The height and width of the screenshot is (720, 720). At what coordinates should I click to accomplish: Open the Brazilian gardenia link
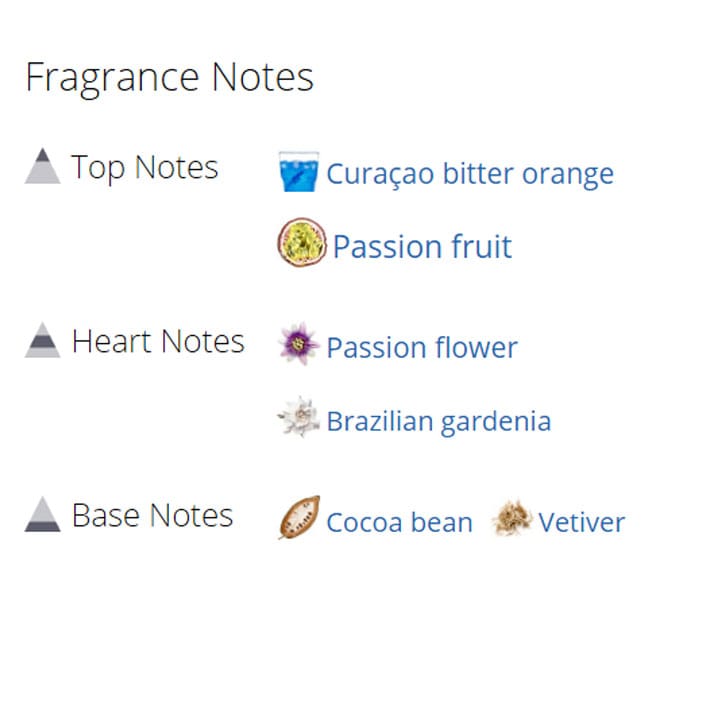pos(438,421)
